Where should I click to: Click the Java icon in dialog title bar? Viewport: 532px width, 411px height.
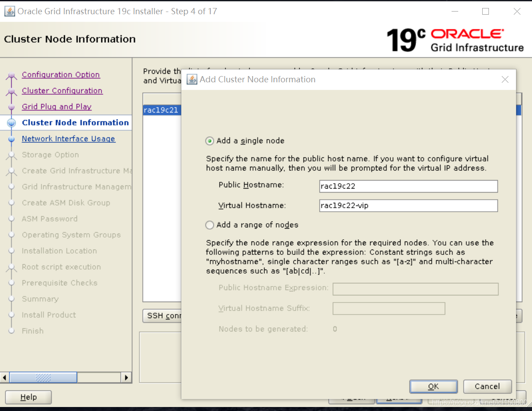pos(192,80)
